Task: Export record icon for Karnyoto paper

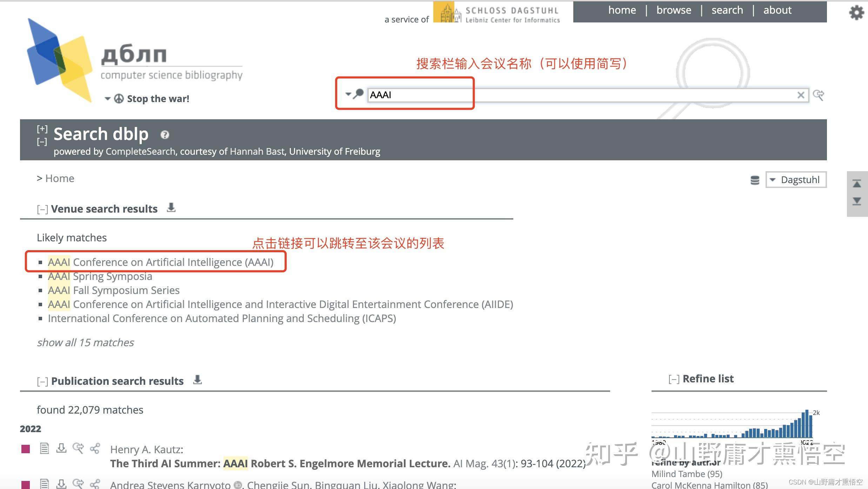Action: [x=61, y=484]
